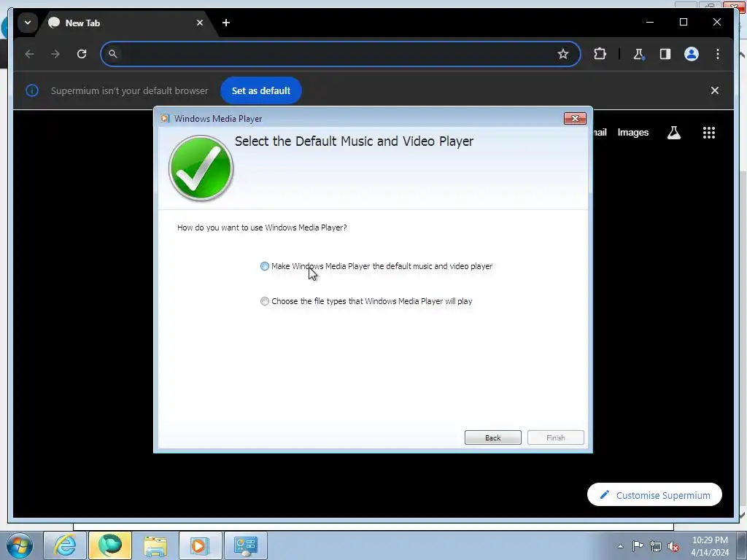The height and width of the screenshot is (560, 747).
Task: Open the Google apps grid
Action: click(709, 133)
